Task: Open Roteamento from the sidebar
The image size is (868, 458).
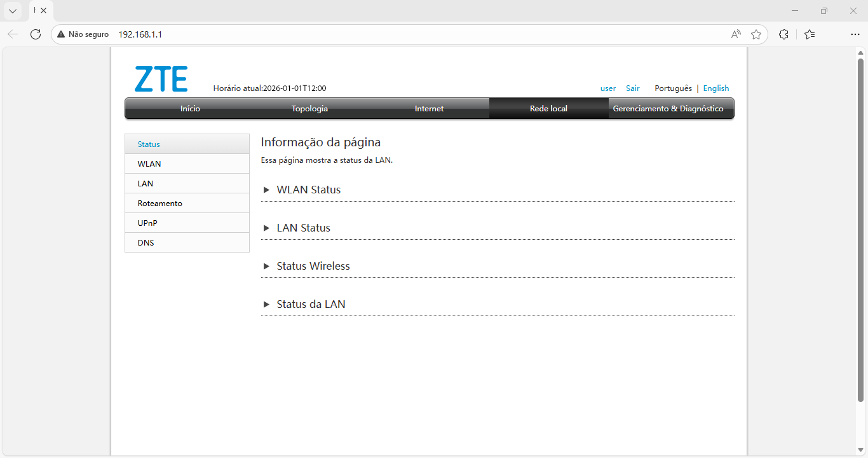Action: click(159, 203)
